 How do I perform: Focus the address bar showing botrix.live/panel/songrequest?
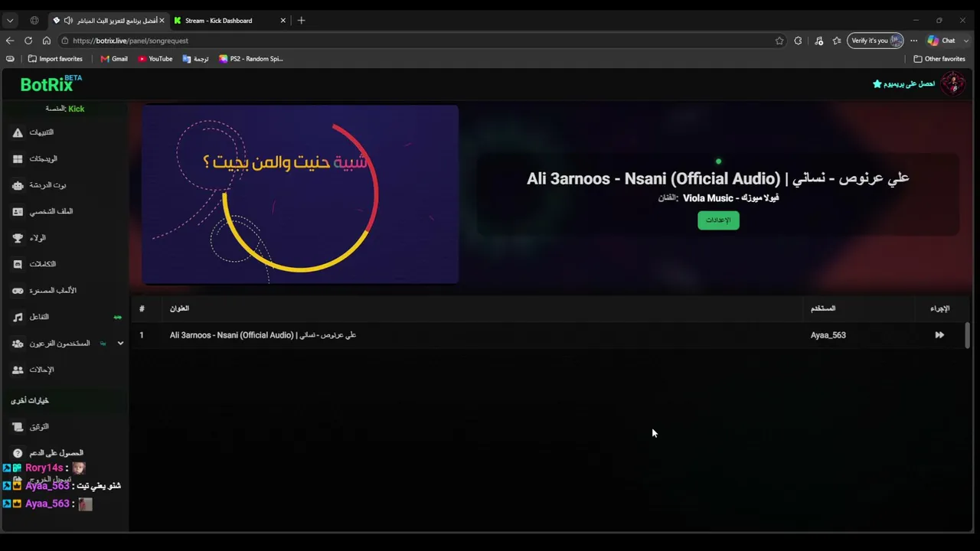(x=421, y=41)
